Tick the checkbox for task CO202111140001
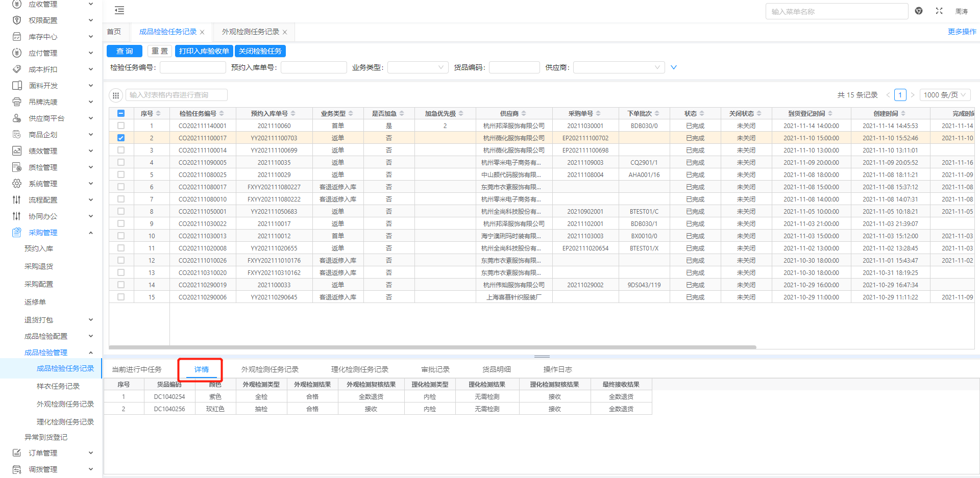The height and width of the screenshot is (478, 980). [x=121, y=125]
